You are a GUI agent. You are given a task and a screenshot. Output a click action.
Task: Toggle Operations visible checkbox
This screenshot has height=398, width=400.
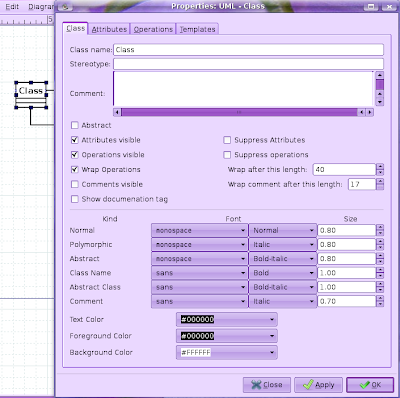[x=75, y=155]
